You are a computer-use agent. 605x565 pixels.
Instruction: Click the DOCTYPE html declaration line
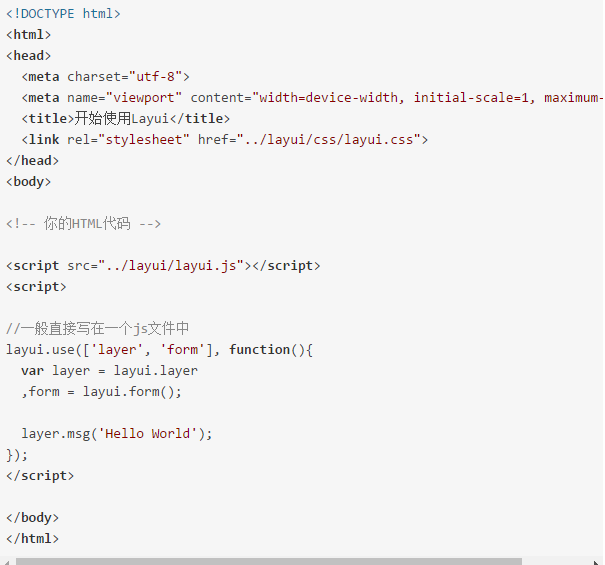coord(63,14)
